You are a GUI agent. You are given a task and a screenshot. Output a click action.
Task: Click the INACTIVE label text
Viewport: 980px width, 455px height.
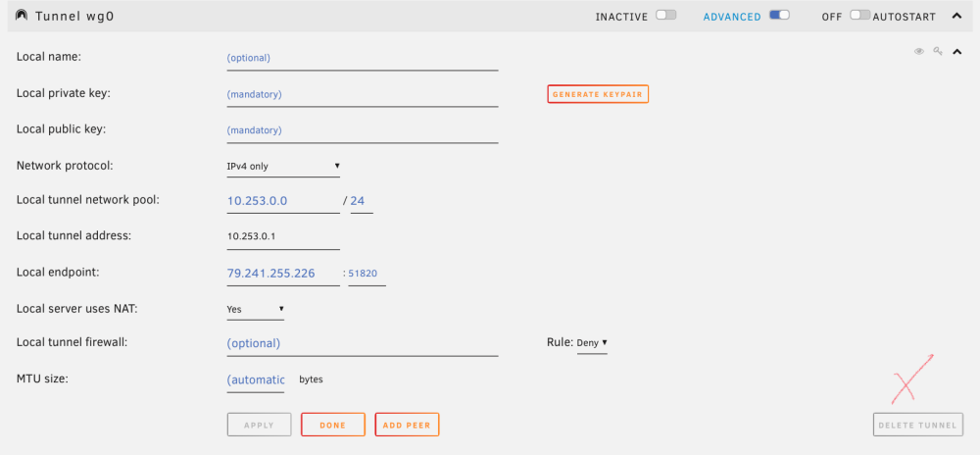(621, 17)
